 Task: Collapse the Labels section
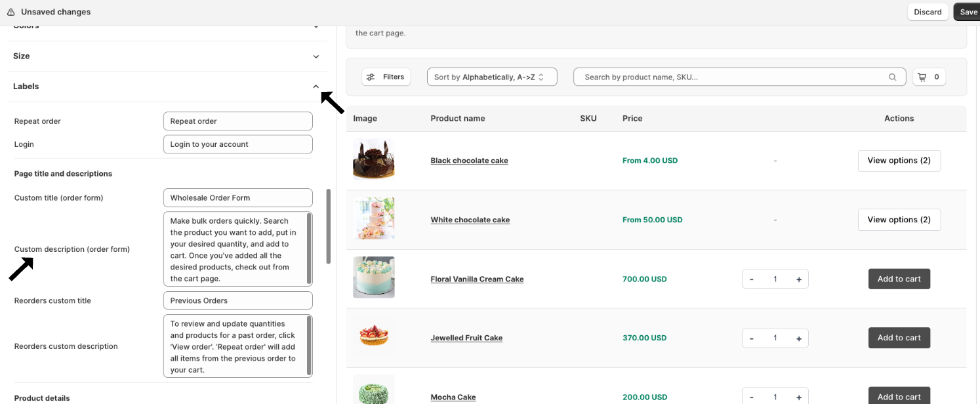tap(316, 87)
